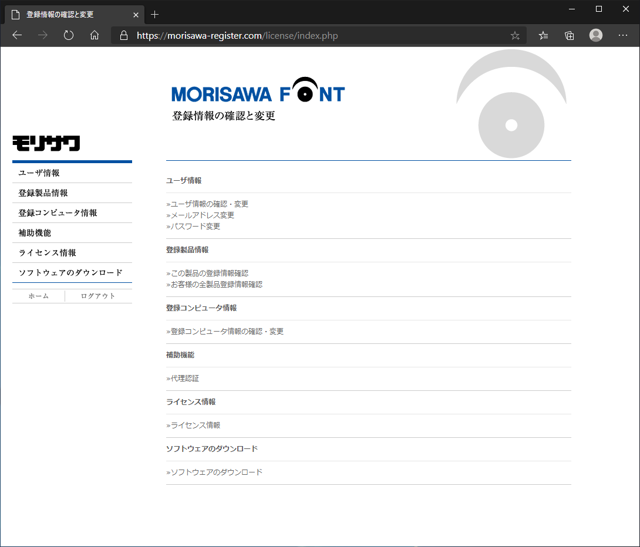Open 補助機能 in the sidebar menu
This screenshot has height=547, width=640.
pos(72,233)
